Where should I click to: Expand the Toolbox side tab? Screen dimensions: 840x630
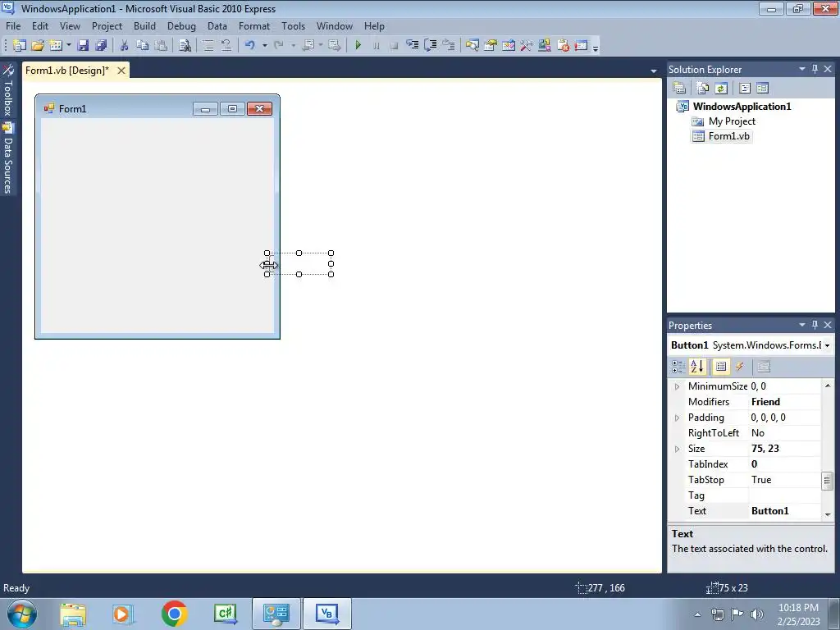point(8,90)
